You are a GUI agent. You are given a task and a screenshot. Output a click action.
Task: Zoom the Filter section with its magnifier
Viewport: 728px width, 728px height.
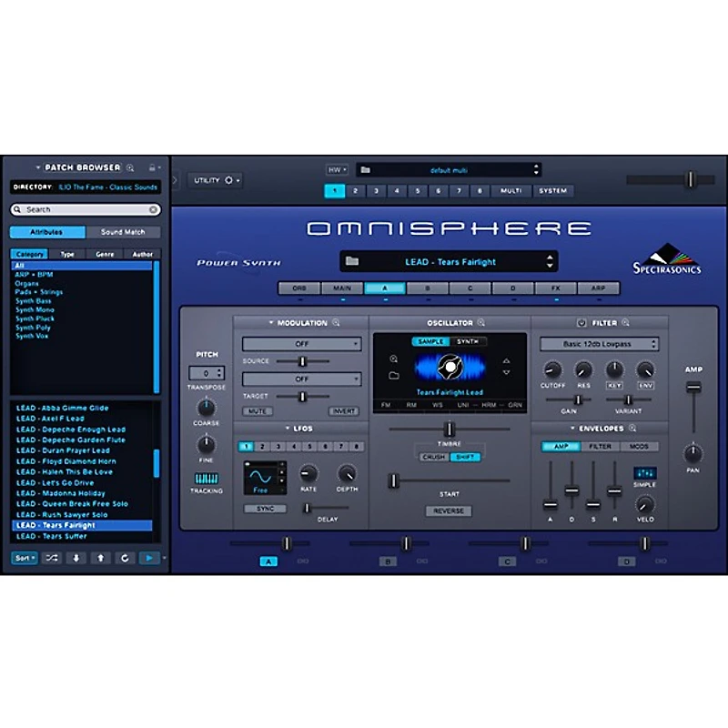[x=625, y=323]
